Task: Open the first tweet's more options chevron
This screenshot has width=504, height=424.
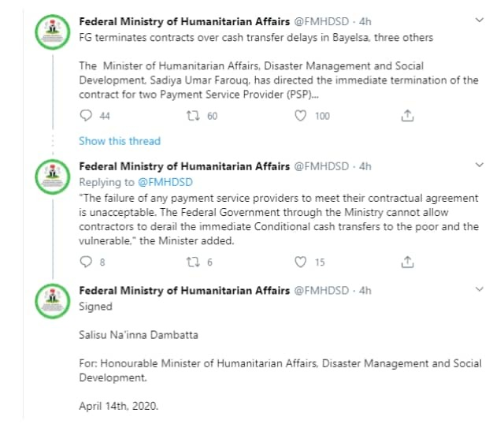Action: (x=480, y=19)
